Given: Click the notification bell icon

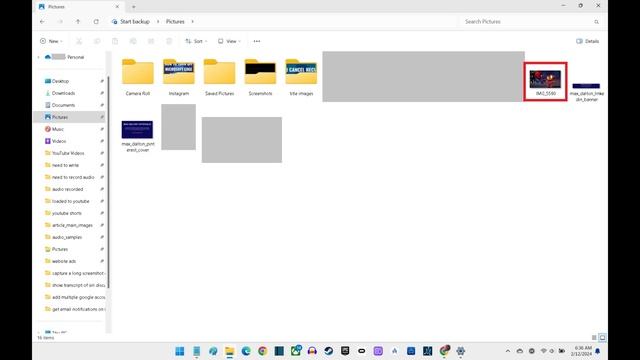Looking at the screenshot, I should coord(598,351).
